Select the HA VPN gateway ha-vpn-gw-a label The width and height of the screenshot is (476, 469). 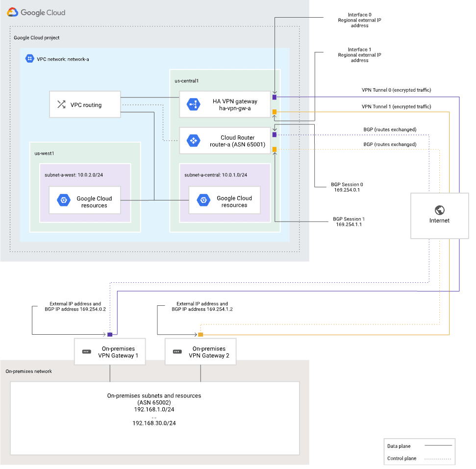tap(235, 105)
